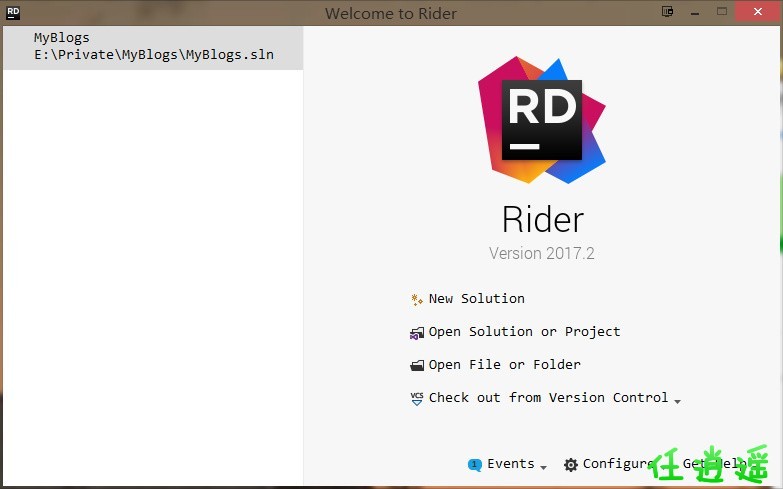Viewport: 783px width, 489px height.
Task: Click the title bar display-mode icon
Action: point(667,11)
